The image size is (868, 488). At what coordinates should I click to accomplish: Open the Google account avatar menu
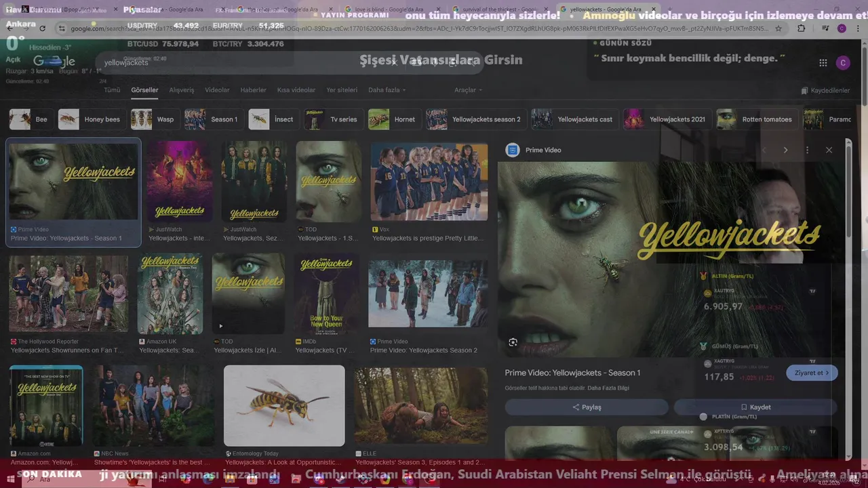tap(843, 63)
